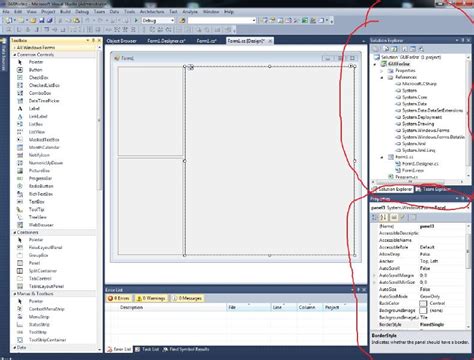Select the TabControl container

coord(40,278)
